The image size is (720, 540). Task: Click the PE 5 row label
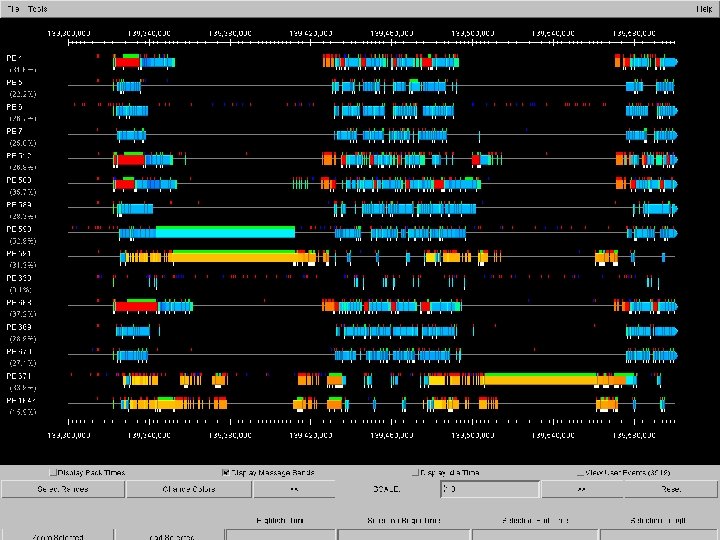pos(14,83)
